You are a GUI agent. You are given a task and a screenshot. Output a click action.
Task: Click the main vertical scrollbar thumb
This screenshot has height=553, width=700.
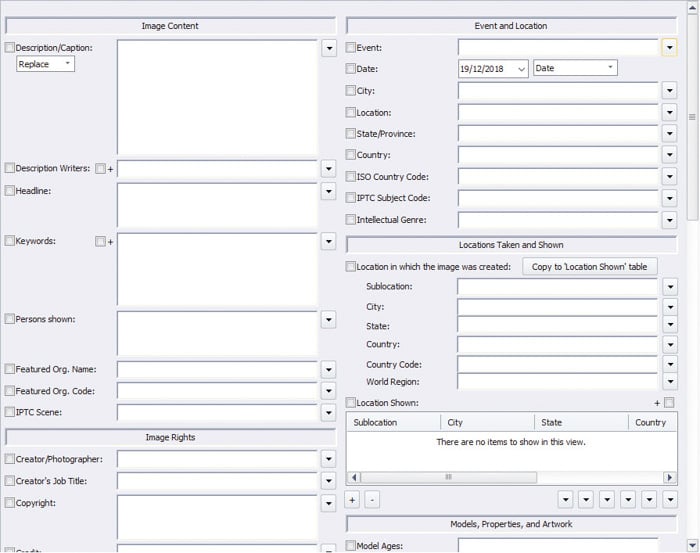[x=692, y=117]
